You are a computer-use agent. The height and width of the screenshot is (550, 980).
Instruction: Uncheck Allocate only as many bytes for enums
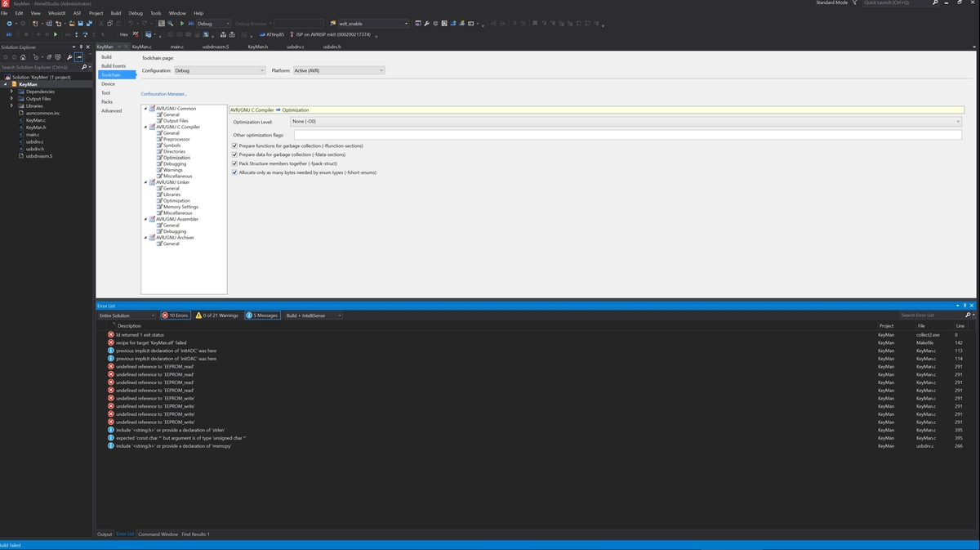235,172
